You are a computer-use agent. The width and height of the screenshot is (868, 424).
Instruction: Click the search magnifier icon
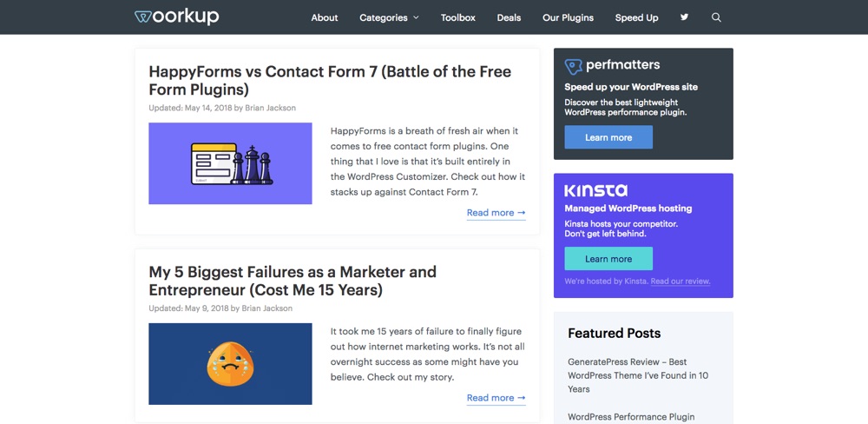716,17
